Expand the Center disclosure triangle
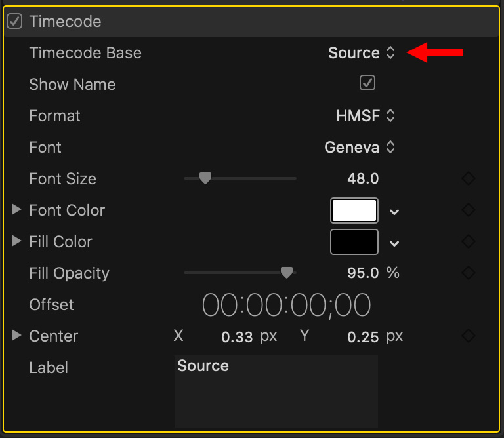The width and height of the screenshot is (504, 438). point(16,336)
